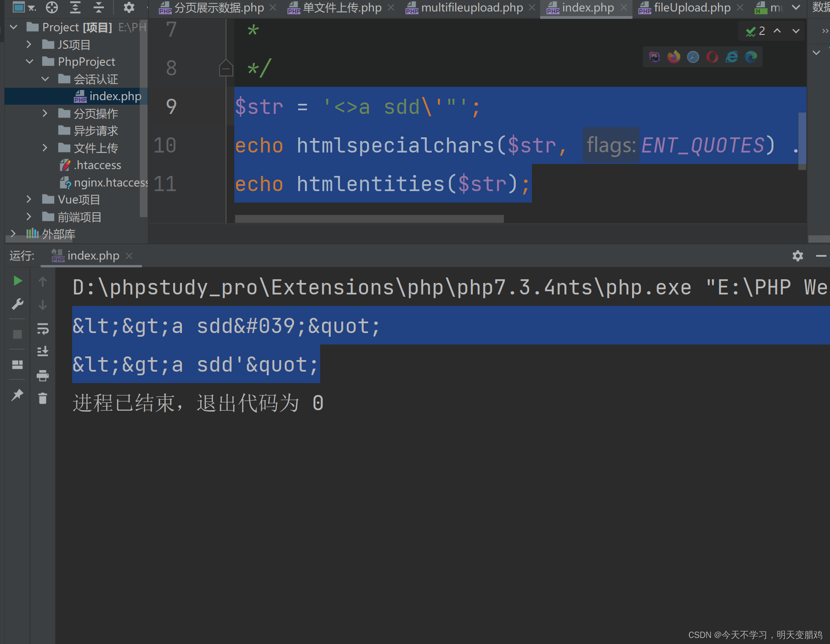
Task: Expand the 前端项目 folder
Action: pos(29,217)
